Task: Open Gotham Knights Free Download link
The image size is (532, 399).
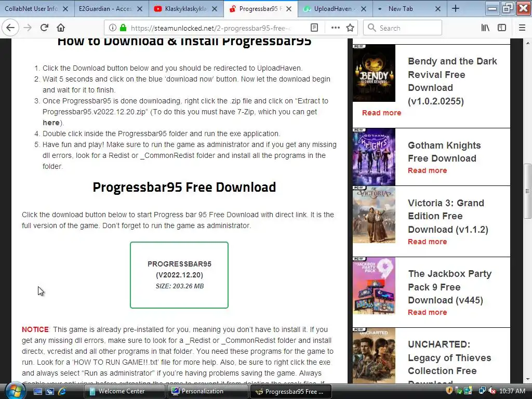Action: click(444, 152)
